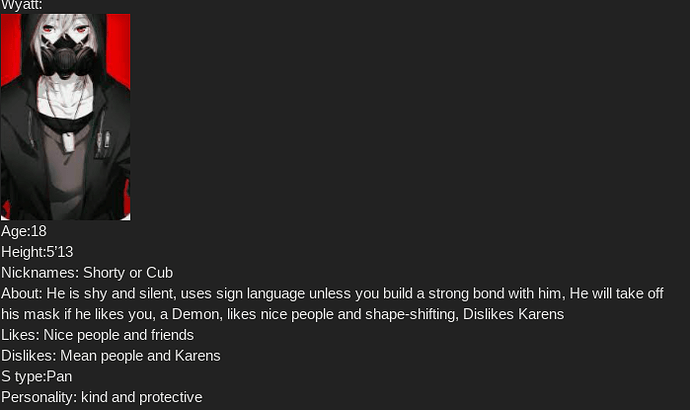Click the Wyatt character portrait image
Viewport: 690px width, 410px height.
point(65,116)
